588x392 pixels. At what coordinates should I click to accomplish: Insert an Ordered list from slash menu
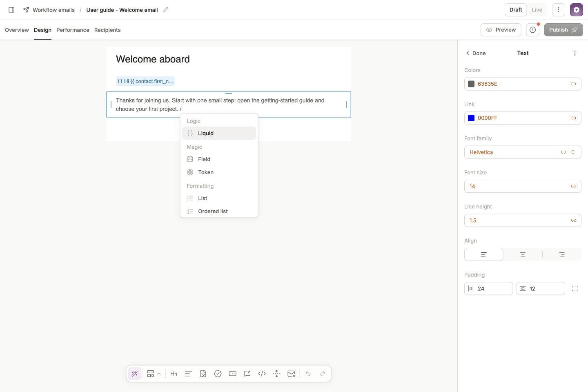pos(219,211)
